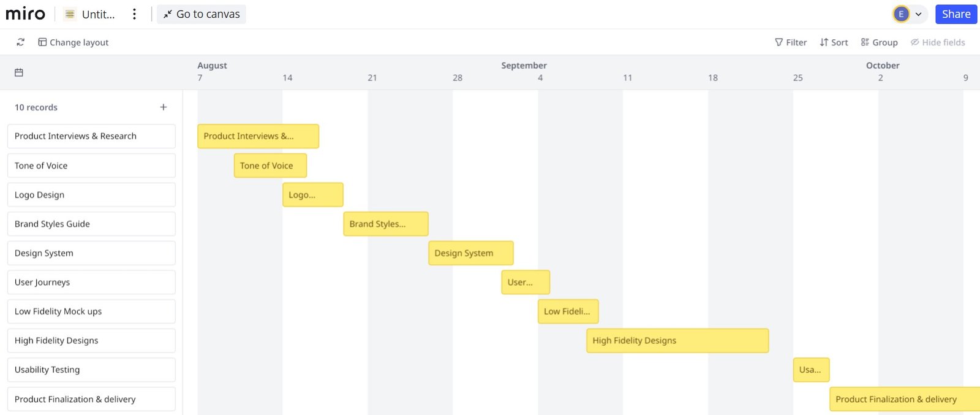Open the three-dot board options menu
Viewport: 980px width, 415px height.
(134, 14)
